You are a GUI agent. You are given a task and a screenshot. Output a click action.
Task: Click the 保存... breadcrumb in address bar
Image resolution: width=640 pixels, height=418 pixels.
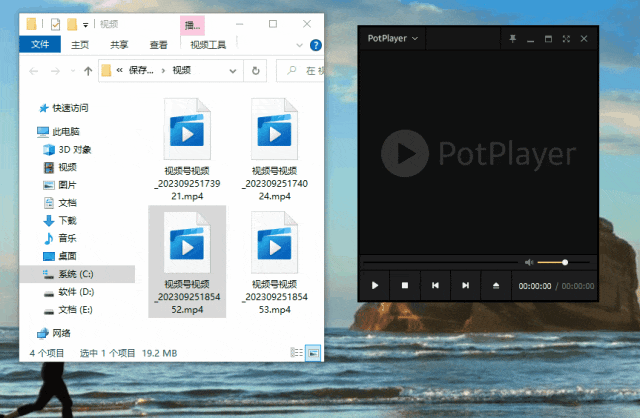(x=141, y=71)
